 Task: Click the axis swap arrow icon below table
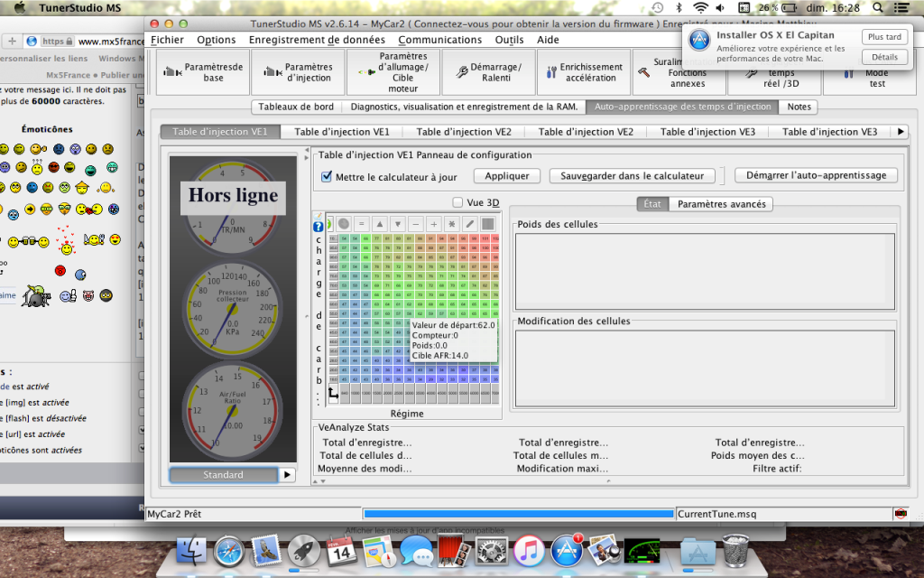333,394
